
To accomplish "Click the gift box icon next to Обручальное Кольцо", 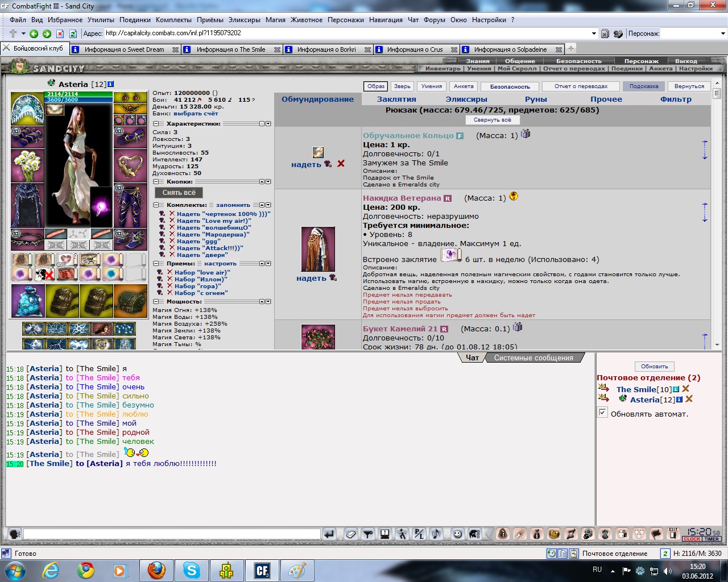I will (526, 134).
